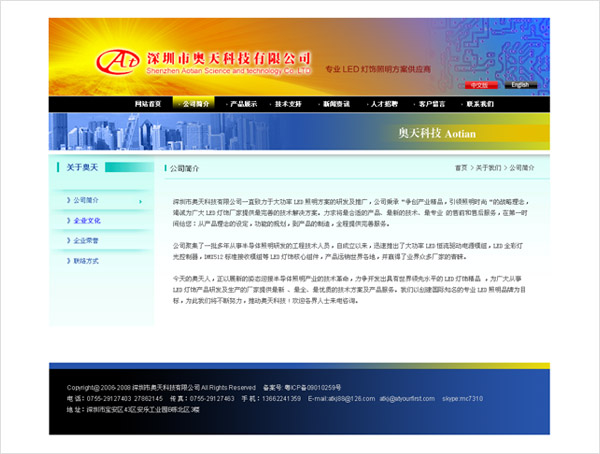
Task: Click the 关于我们 breadcrumb link
Action: [x=488, y=168]
